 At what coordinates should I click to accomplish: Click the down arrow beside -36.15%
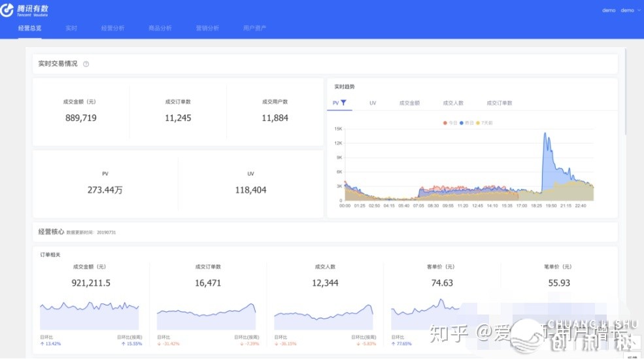[277, 344]
